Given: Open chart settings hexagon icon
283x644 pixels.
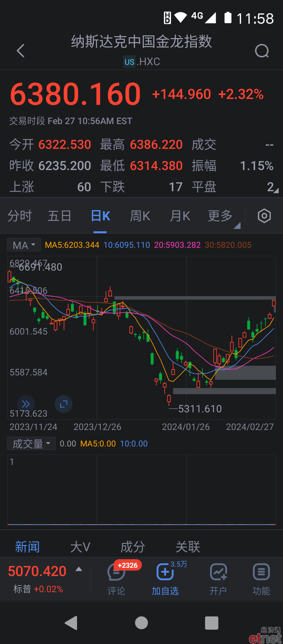Looking at the screenshot, I should click(x=264, y=216).
